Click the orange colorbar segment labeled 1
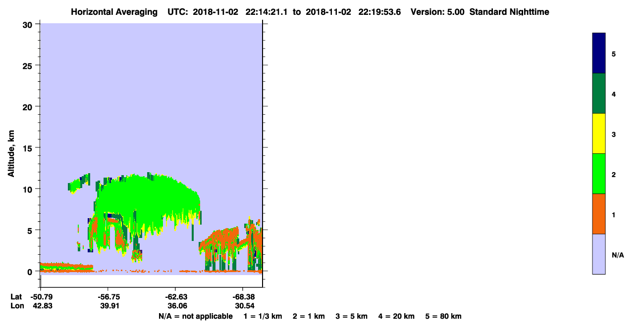 pyautogui.click(x=599, y=214)
